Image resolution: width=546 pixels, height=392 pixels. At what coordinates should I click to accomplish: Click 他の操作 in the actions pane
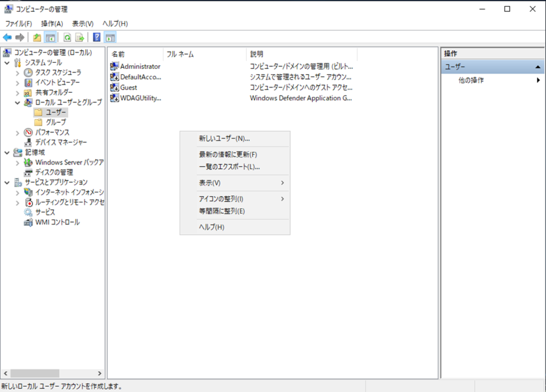(x=471, y=80)
